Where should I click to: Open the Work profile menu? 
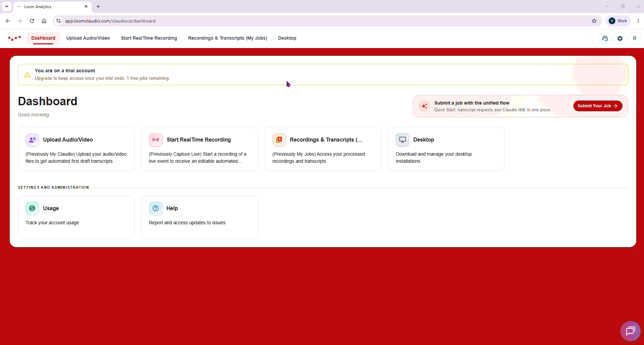pos(618,21)
